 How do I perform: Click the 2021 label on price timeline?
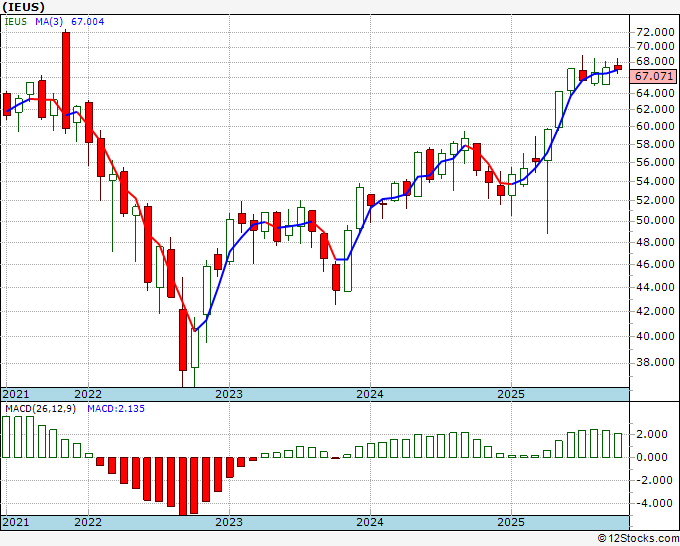point(16,394)
